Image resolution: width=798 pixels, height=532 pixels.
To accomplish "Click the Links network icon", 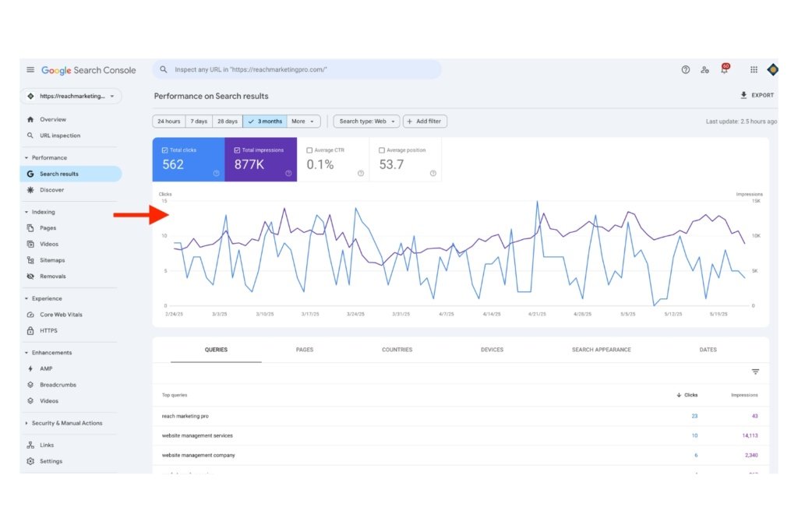I will pos(30,445).
